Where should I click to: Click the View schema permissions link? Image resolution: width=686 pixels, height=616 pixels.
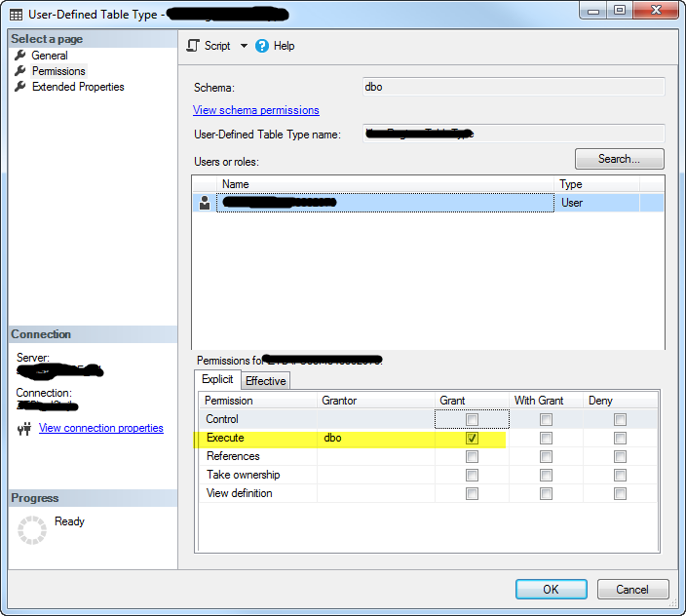[256, 110]
